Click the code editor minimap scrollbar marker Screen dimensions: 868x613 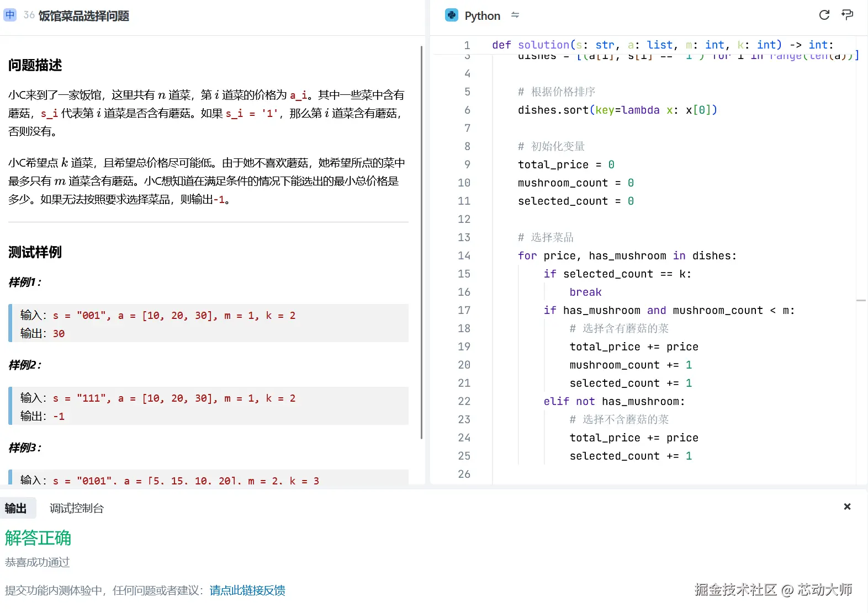point(861,301)
